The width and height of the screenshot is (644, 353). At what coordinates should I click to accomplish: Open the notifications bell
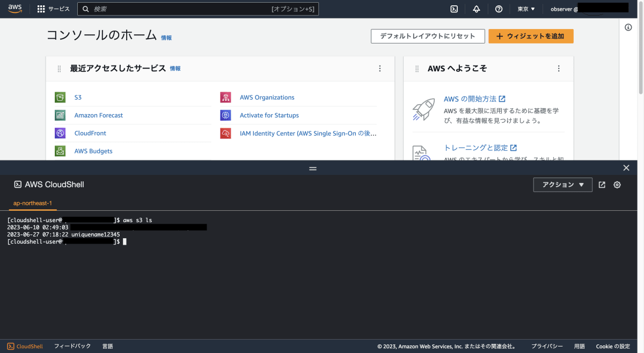coord(477,9)
